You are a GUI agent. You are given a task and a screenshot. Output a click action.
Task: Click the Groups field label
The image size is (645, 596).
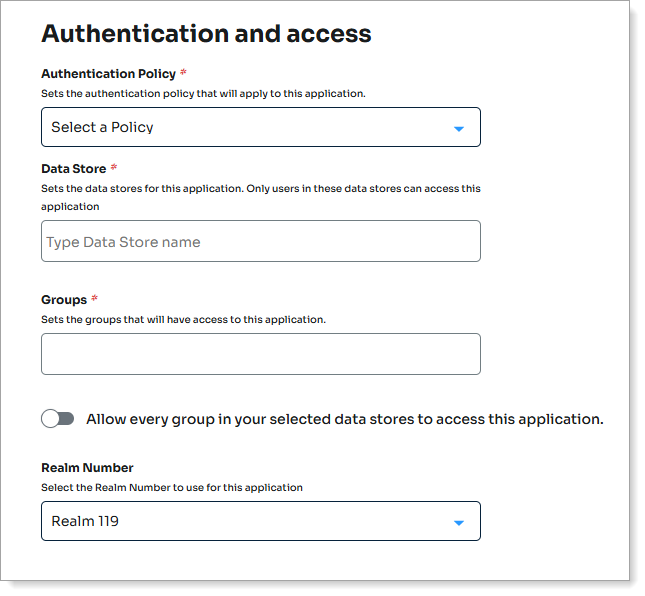click(x=64, y=300)
